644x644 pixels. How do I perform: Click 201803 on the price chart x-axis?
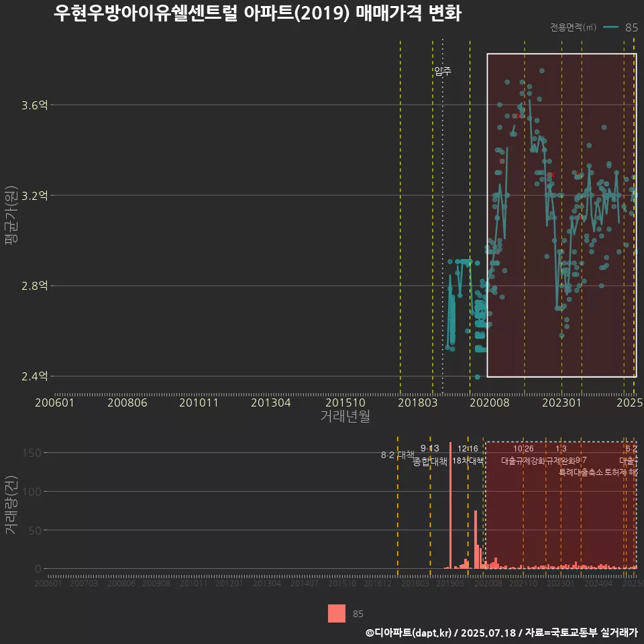click(418, 402)
